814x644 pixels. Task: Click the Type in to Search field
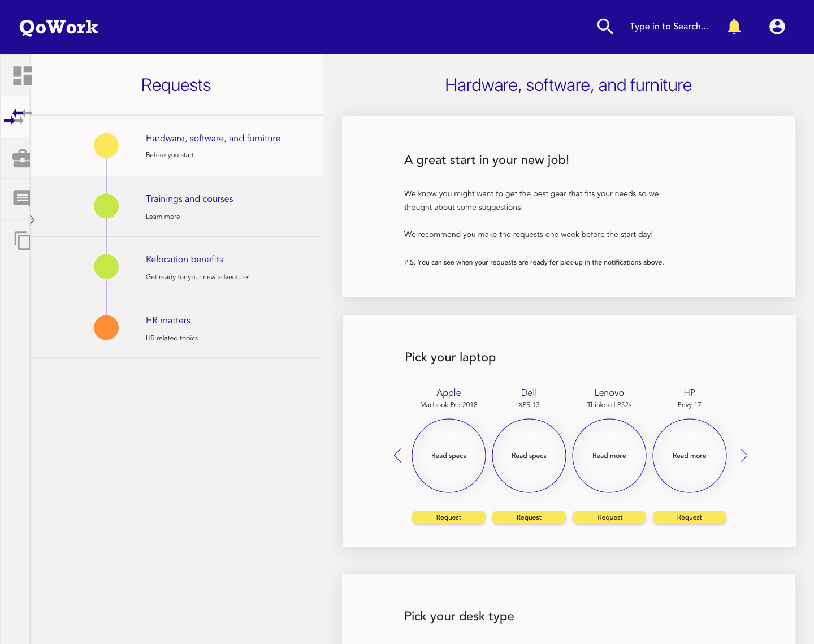click(668, 27)
